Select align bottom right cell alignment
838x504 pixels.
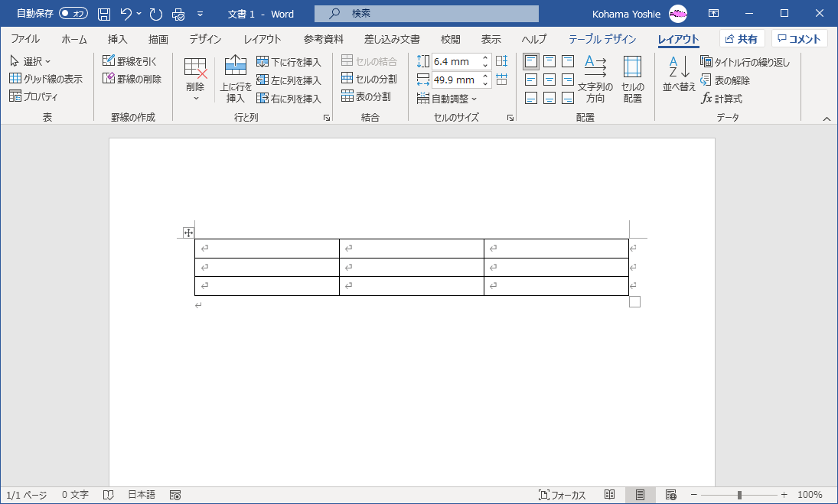568,98
